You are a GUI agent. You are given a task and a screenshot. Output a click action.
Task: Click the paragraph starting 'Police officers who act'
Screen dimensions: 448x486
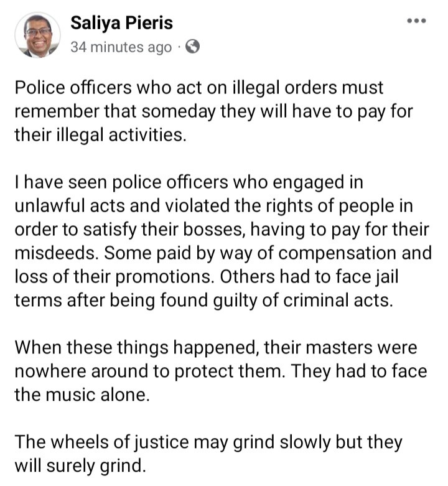click(x=214, y=111)
